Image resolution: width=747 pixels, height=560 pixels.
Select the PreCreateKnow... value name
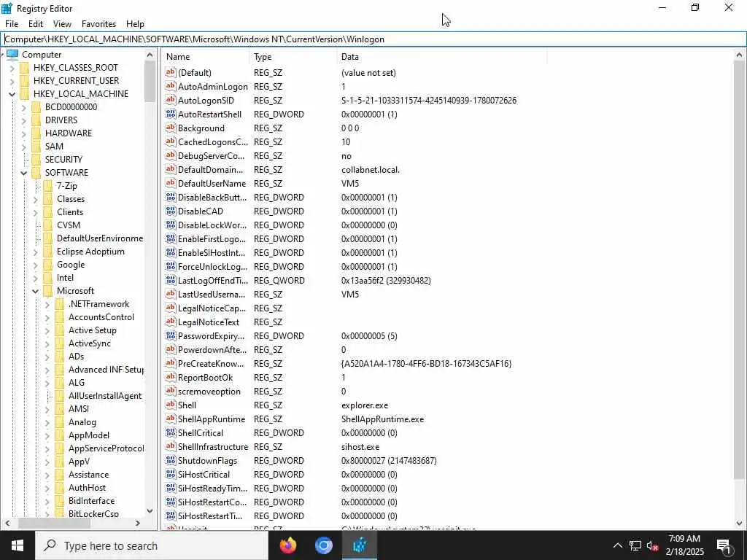[211, 363]
